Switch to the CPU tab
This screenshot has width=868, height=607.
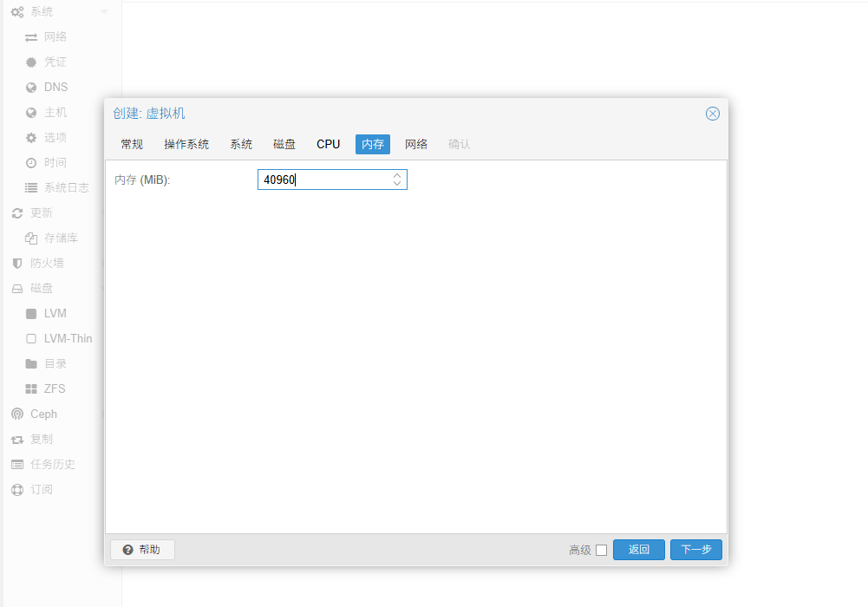328,144
